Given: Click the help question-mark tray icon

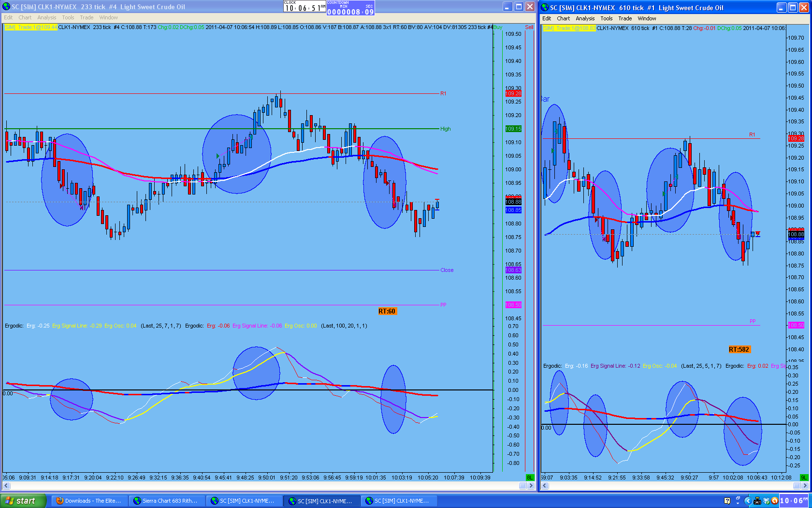Looking at the screenshot, I should click(x=727, y=501).
